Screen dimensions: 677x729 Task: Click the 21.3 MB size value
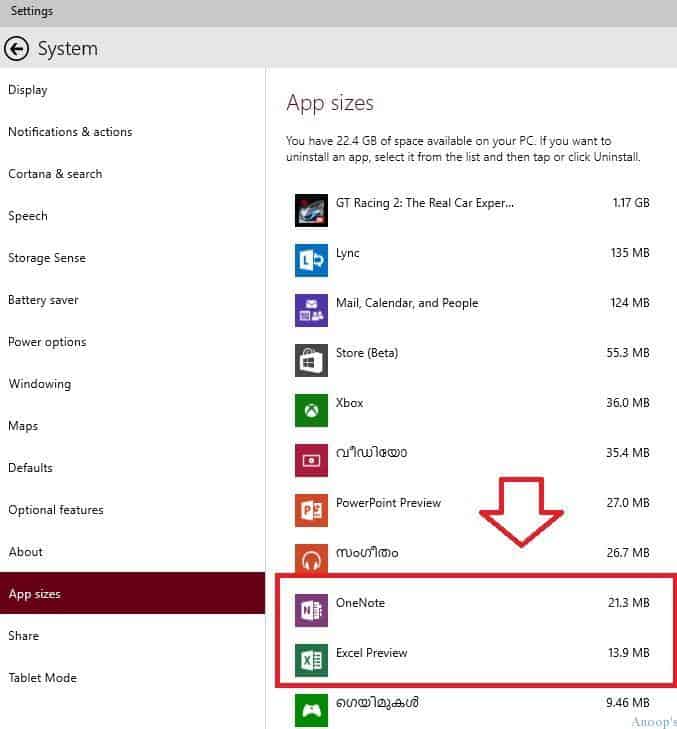click(x=629, y=603)
